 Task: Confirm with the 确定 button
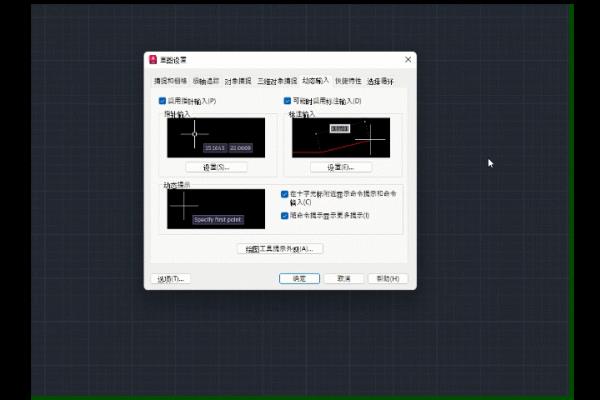coord(299,279)
